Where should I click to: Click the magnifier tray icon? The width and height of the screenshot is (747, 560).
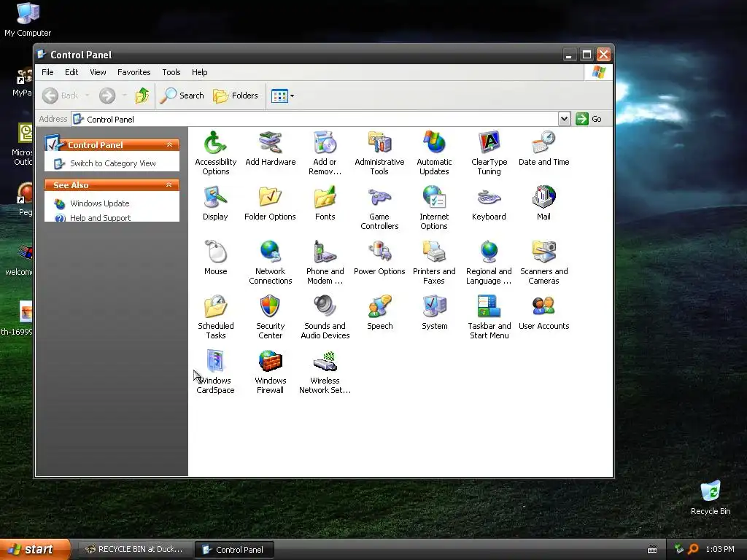coord(693,550)
